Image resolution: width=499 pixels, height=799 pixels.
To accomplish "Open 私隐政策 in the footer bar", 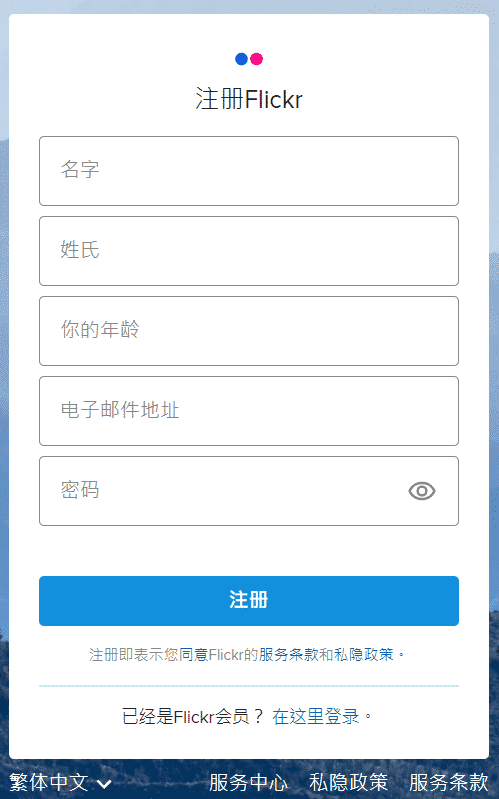I will tap(349, 782).
